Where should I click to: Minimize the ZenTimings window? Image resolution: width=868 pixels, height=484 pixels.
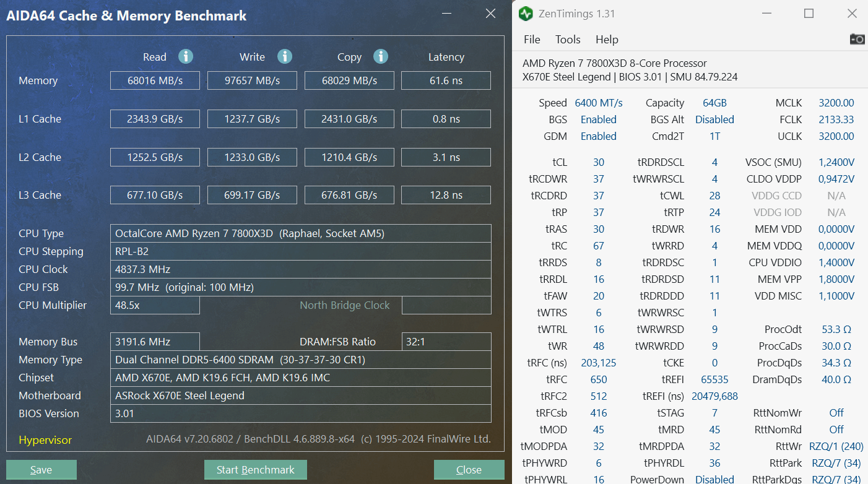coord(766,14)
